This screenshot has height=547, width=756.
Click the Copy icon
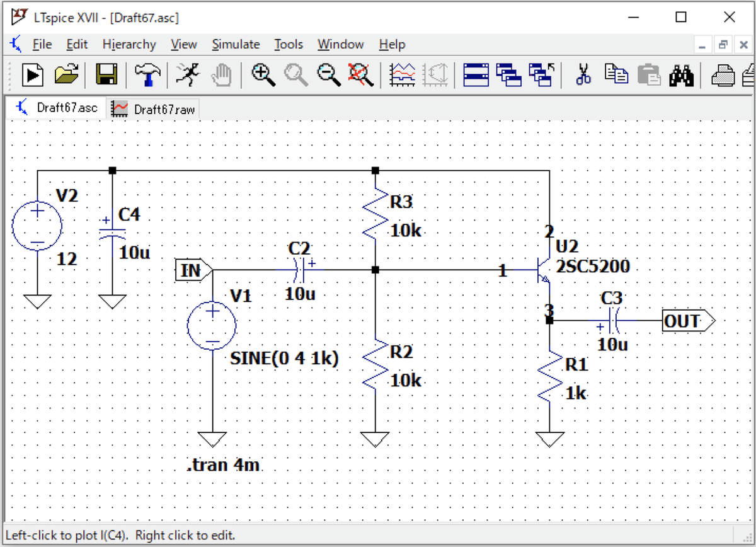616,75
